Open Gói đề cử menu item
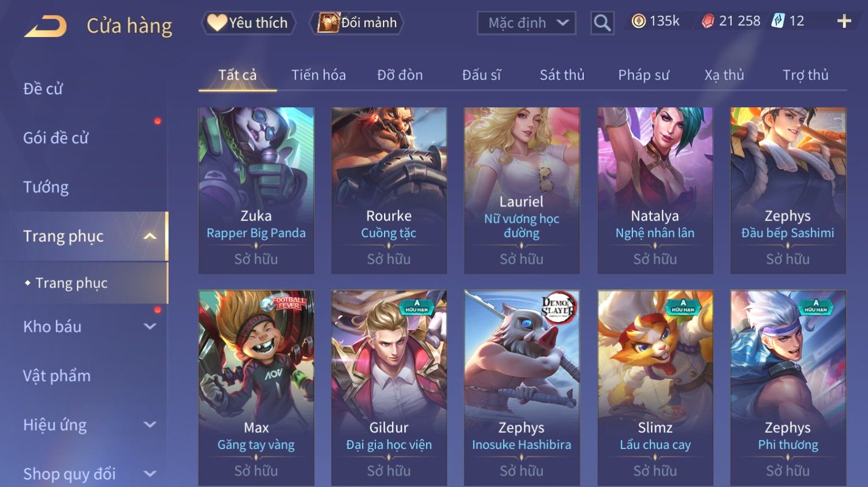The width and height of the screenshot is (868, 487). tap(55, 138)
